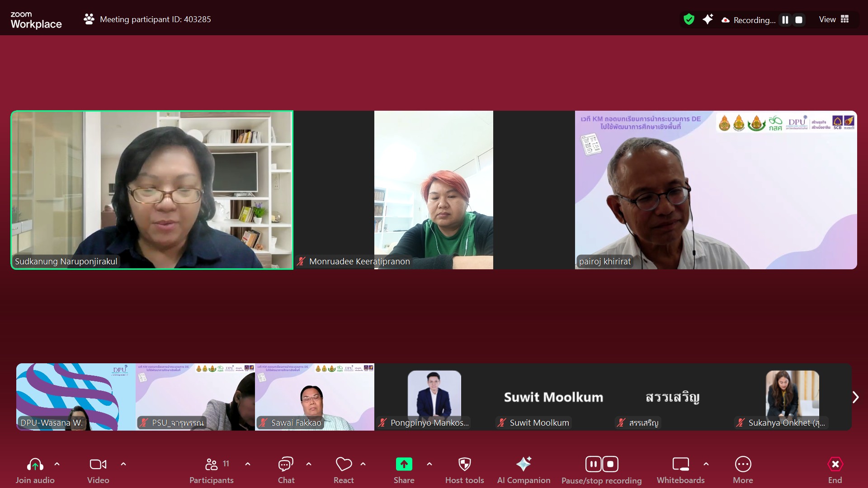Pause recording in the top bar

click(785, 20)
